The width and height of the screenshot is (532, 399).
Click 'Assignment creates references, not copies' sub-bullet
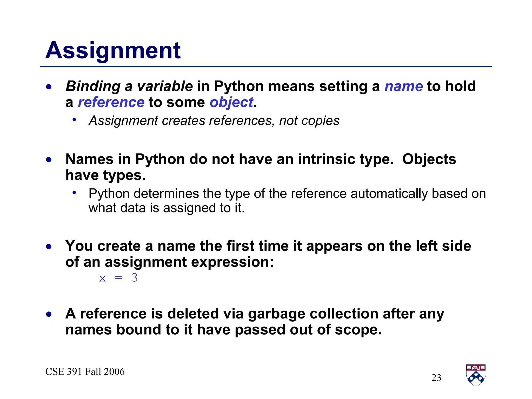coord(214,121)
